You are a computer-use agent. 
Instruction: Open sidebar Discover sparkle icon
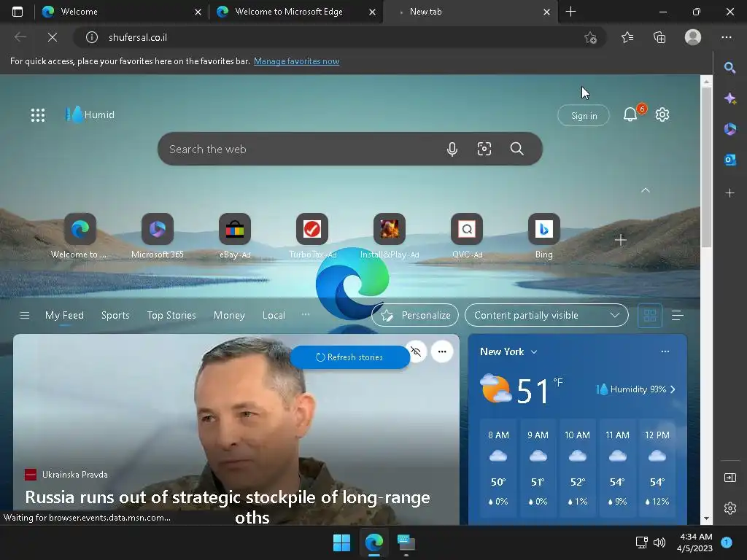pos(729,98)
